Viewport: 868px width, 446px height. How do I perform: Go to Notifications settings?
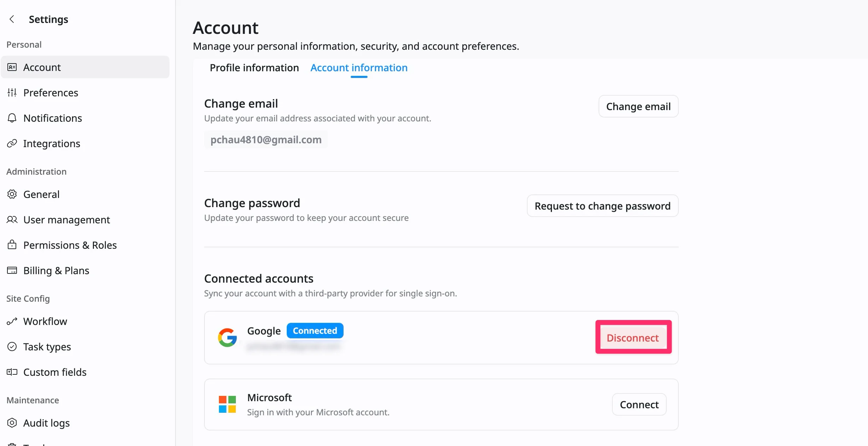coord(85,118)
